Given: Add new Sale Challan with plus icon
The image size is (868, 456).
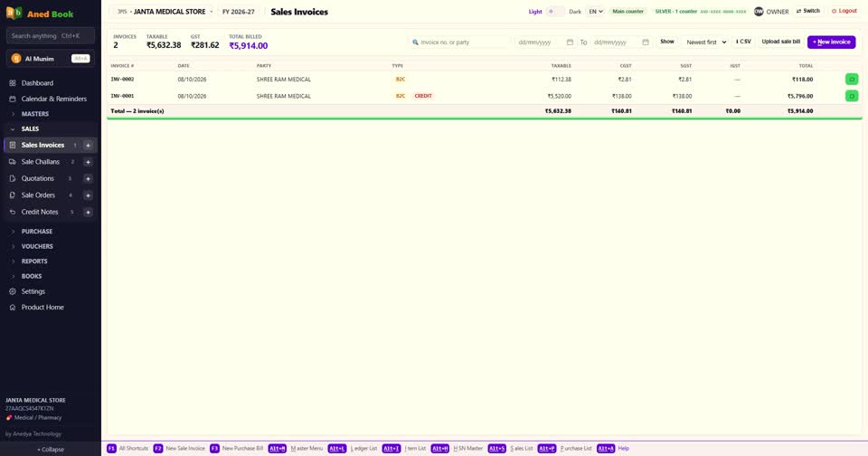Looking at the screenshot, I should tap(88, 162).
